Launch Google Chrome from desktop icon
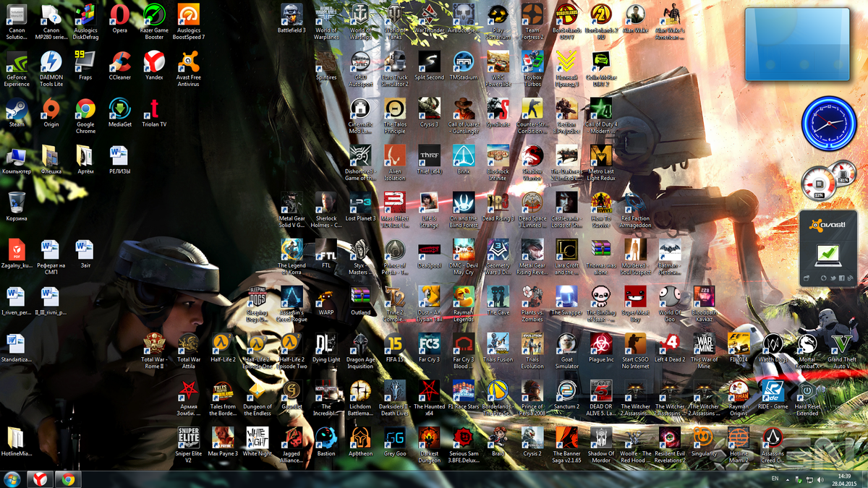This screenshot has height=488, width=868. tap(85, 116)
